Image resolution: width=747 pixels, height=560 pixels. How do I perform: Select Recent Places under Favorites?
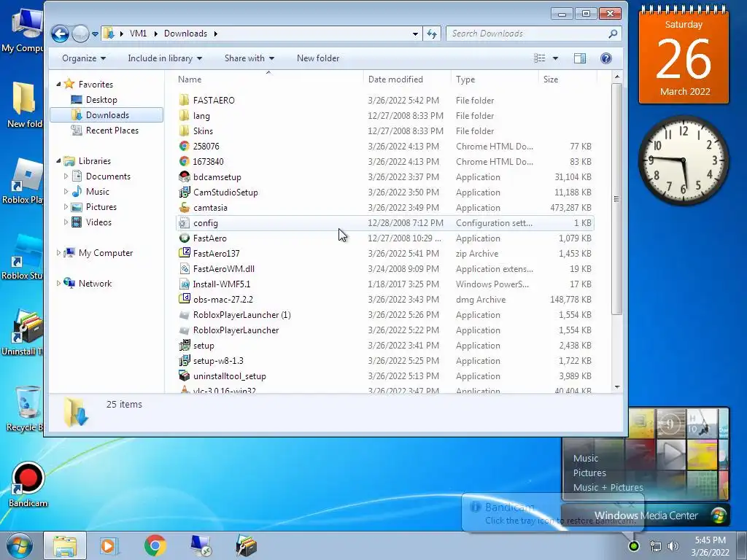click(112, 130)
